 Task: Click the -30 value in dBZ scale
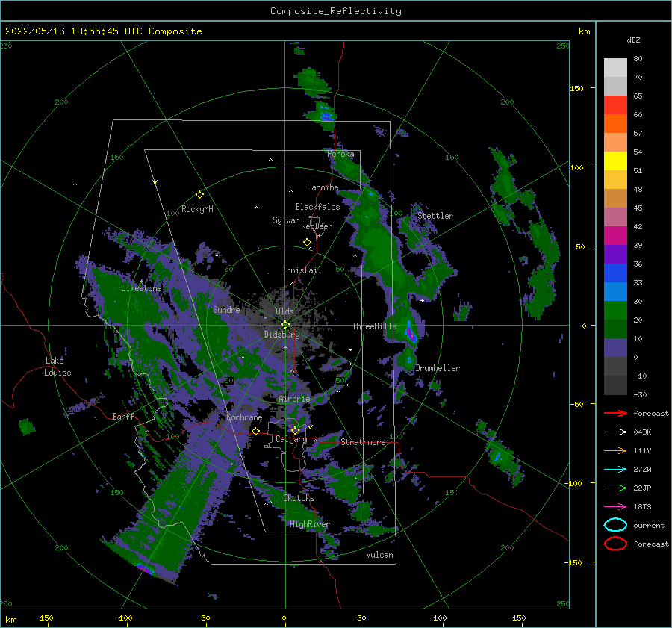click(640, 394)
